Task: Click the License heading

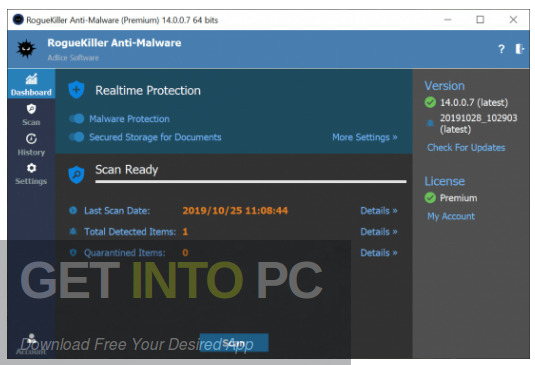Action: click(x=444, y=181)
